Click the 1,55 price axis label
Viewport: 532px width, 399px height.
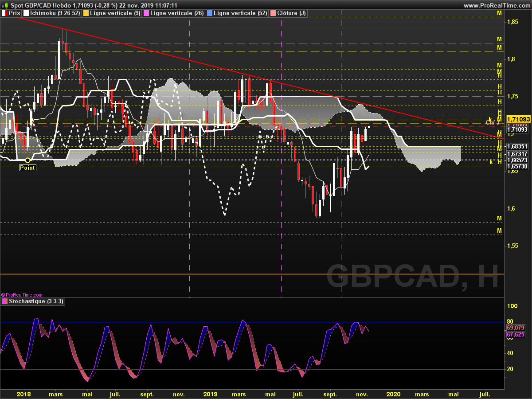513,246
